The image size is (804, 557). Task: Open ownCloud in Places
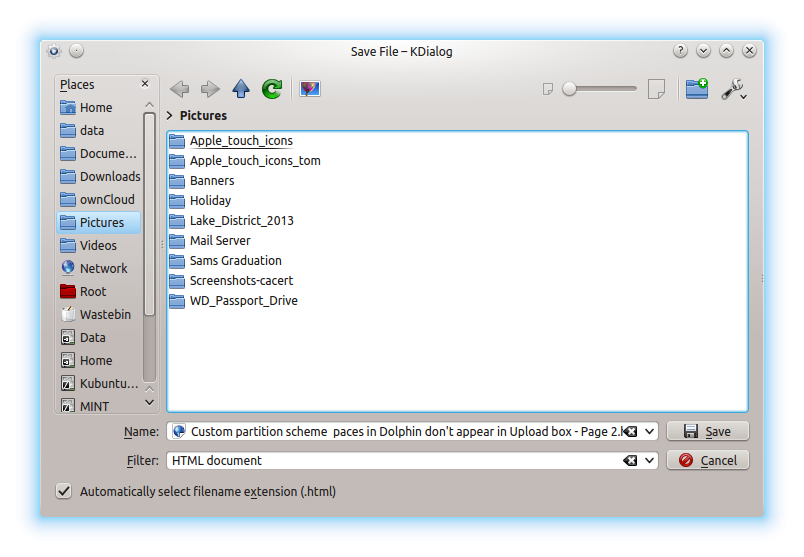pos(99,200)
